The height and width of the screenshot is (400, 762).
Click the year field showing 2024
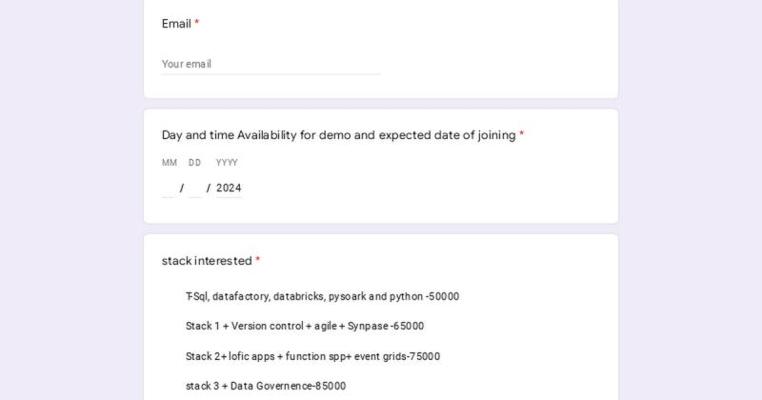(229, 188)
